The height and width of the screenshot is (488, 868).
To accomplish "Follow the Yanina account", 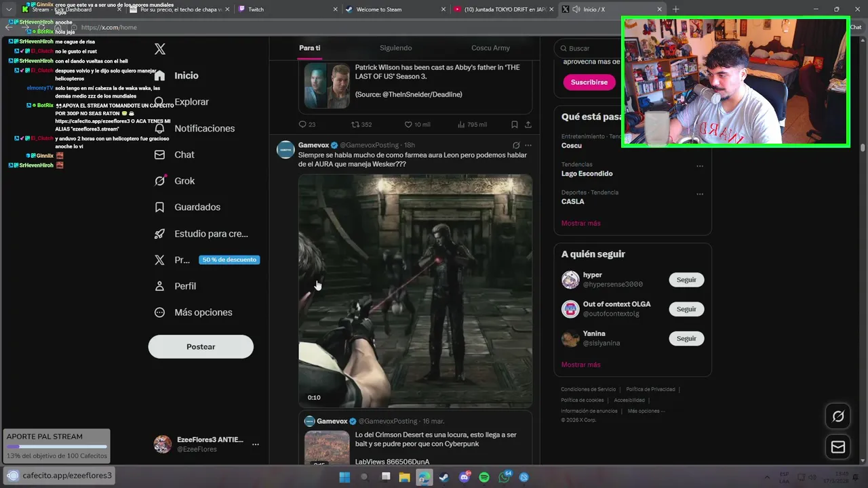I will coord(686,338).
